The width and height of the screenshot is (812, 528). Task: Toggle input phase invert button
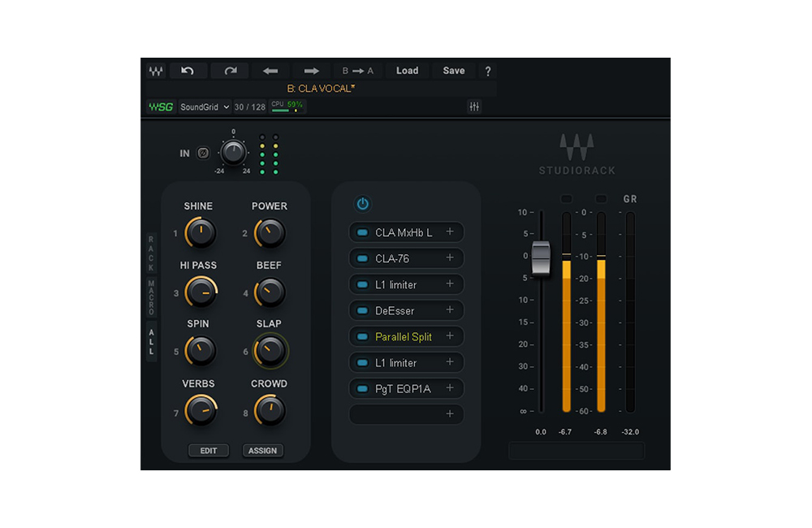(x=203, y=153)
